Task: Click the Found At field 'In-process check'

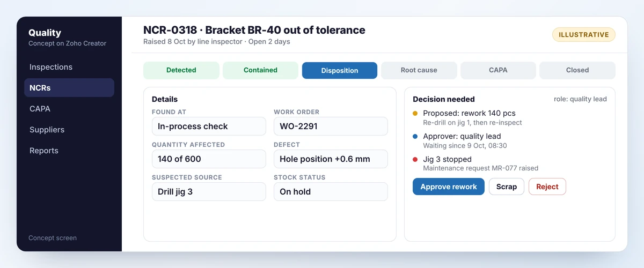Action: [209, 126]
